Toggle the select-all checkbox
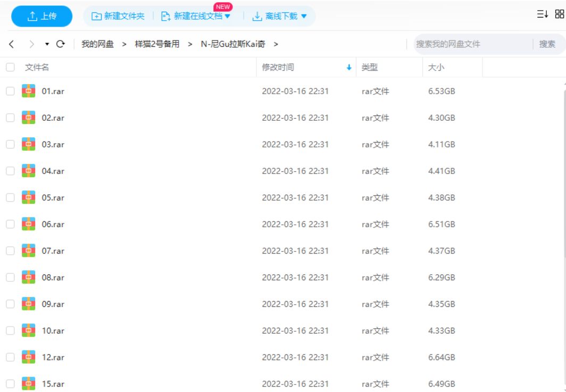This screenshot has height=392, width=566. pos(10,68)
